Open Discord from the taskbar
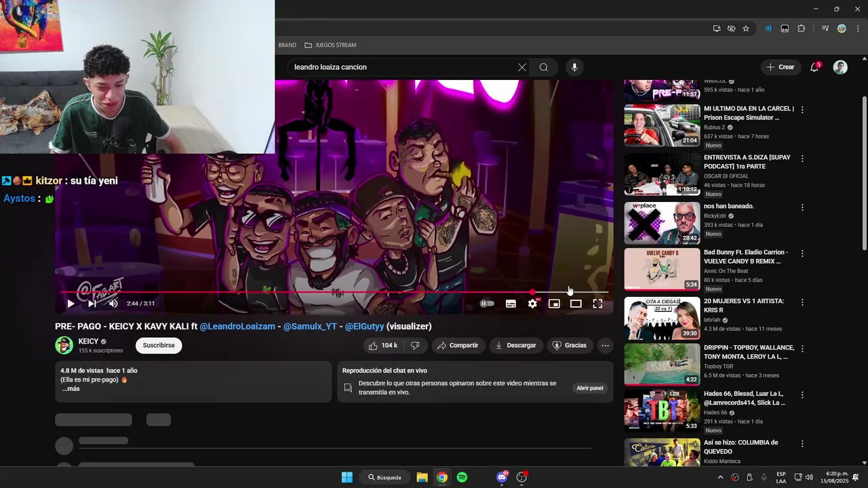Screen dimensions: 868x488 (502, 477)
